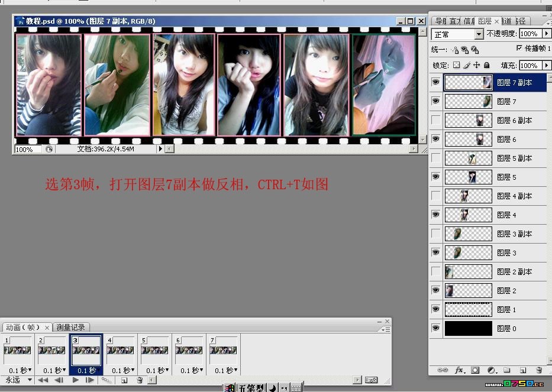Image resolution: width=552 pixels, height=392 pixels.
Task: Click the IME moon half-width icon
Action: (x=273, y=388)
